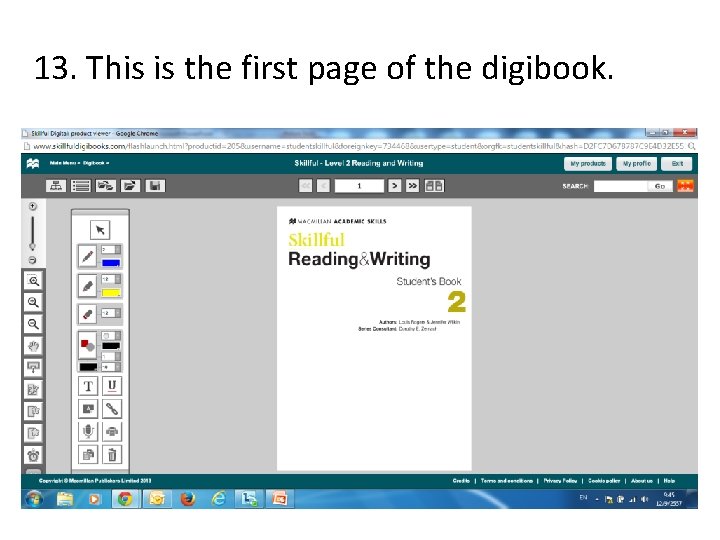Toggle the double page view icon
Image resolution: width=720 pixels, height=540 pixels.
[434, 186]
